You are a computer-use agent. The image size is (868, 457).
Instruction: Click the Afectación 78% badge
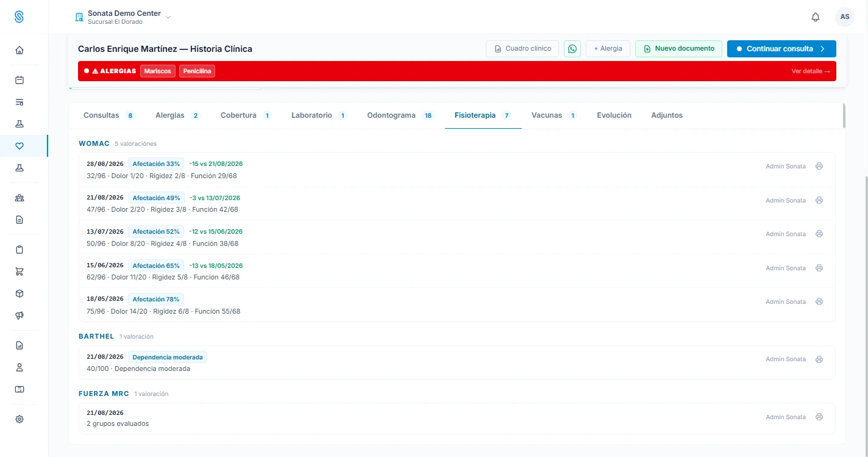(x=156, y=300)
